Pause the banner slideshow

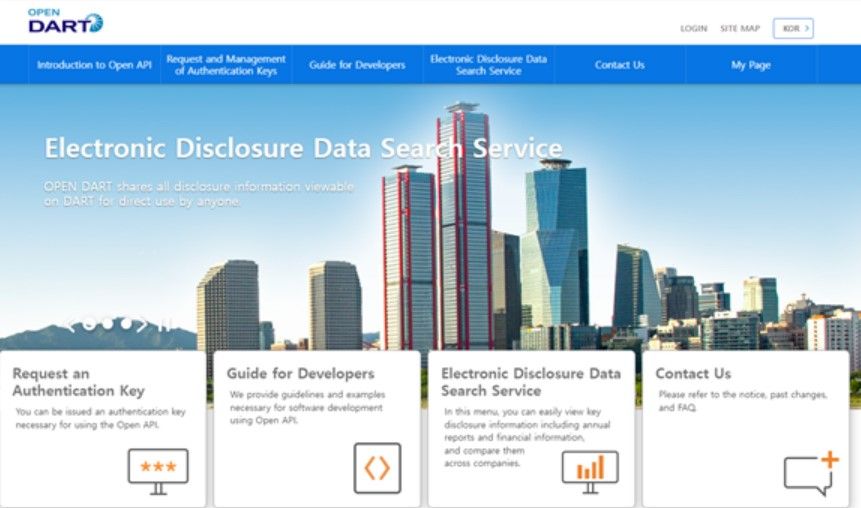[x=165, y=323]
